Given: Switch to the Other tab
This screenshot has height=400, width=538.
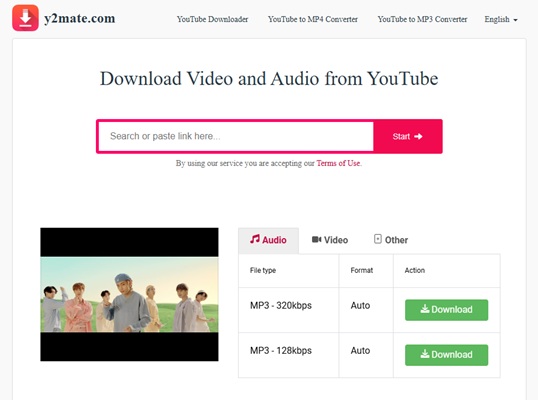Looking at the screenshot, I should [391, 240].
